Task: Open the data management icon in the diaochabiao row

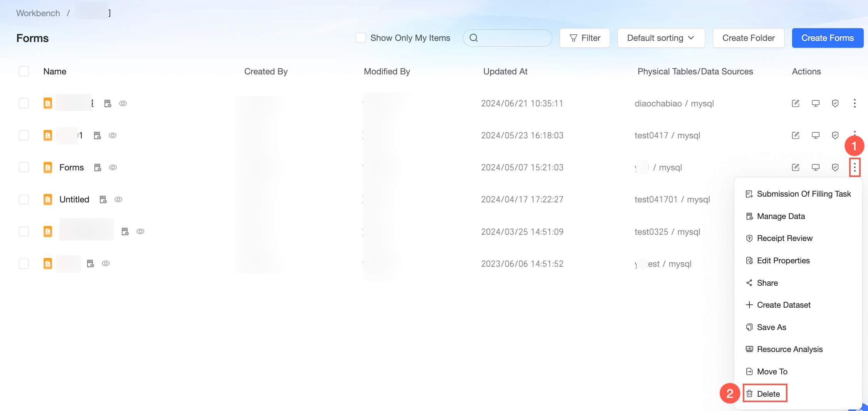Action: click(x=108, y=103)
